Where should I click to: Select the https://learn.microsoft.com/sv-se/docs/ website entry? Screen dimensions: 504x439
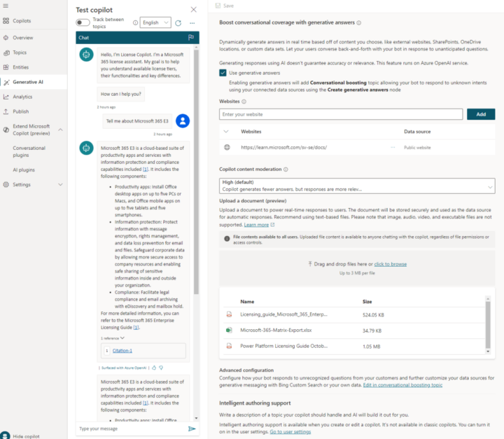(283, 147)
